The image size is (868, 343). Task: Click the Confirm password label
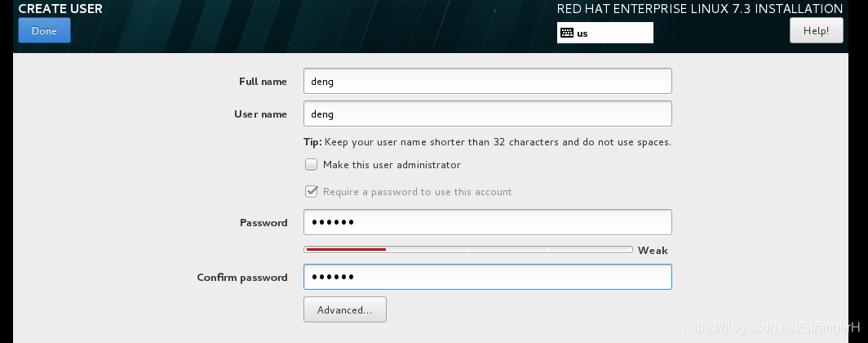[x=242, y=277]
